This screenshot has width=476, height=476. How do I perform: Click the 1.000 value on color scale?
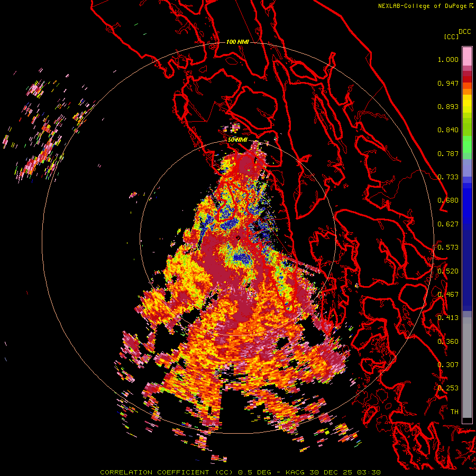pyautogui.click(x=448, y=59)
